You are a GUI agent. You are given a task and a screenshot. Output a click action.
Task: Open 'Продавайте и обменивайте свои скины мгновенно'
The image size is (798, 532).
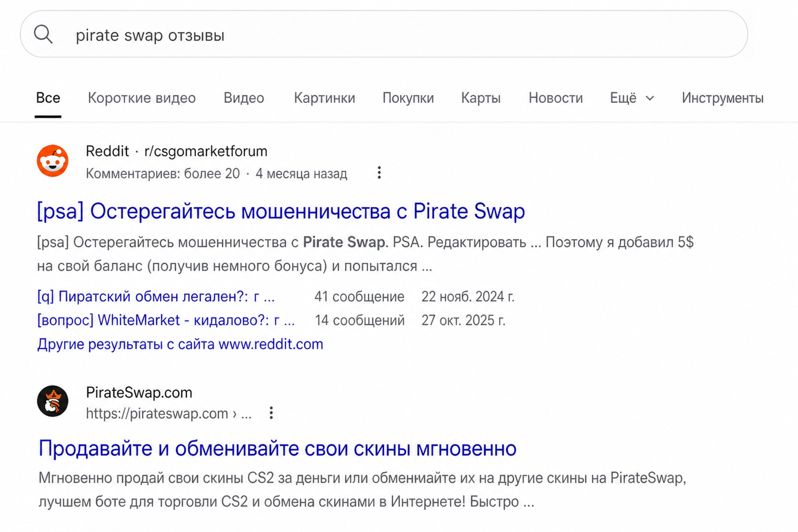(277, 448)
